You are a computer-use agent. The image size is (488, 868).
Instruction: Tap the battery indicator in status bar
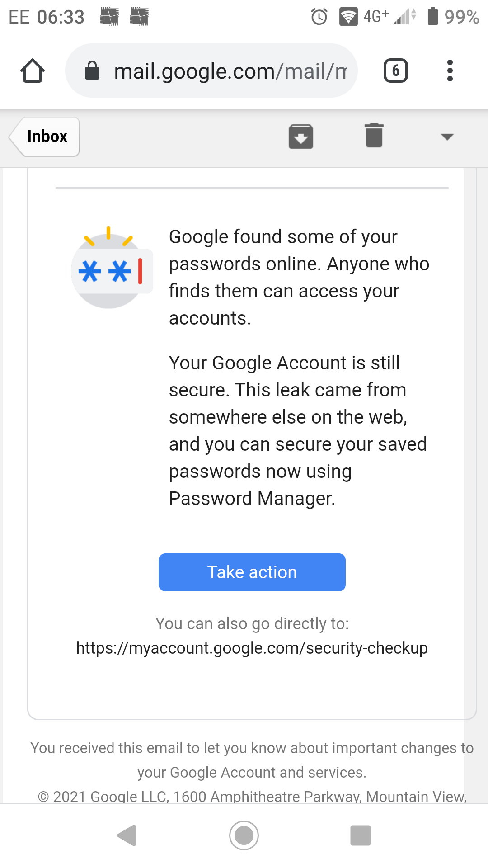tap(433, 16)
